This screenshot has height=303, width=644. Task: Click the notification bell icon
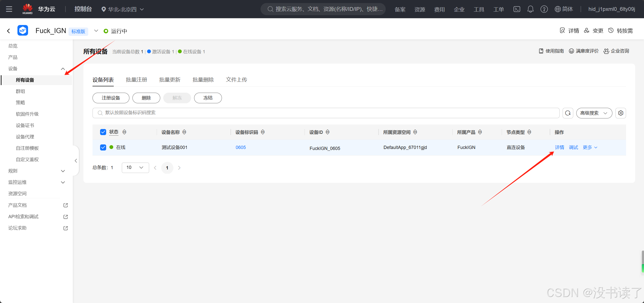point(530,9)
